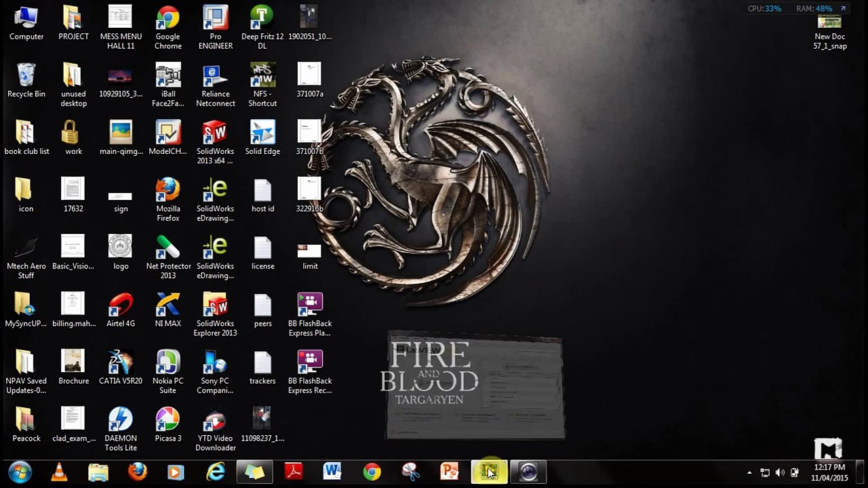Open Microsoft Word from taskbar
868x488 pixels.
click(x=332, y=472)
